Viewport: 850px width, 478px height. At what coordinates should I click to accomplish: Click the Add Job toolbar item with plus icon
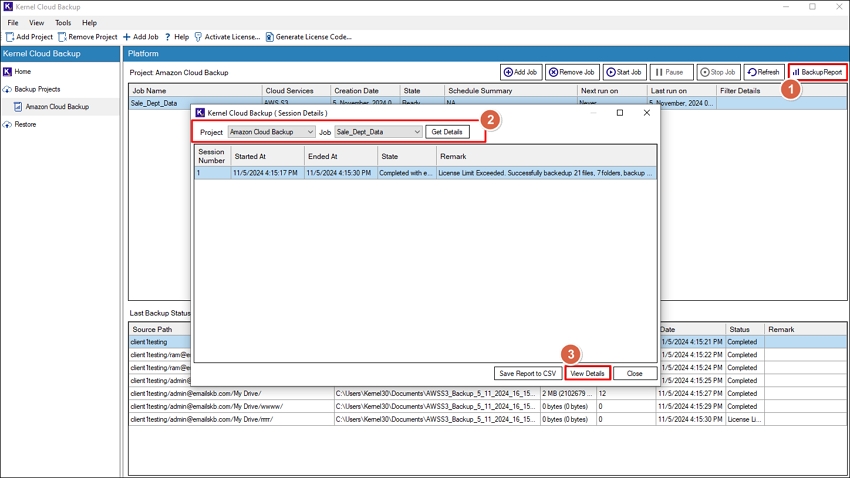(141, 37)
